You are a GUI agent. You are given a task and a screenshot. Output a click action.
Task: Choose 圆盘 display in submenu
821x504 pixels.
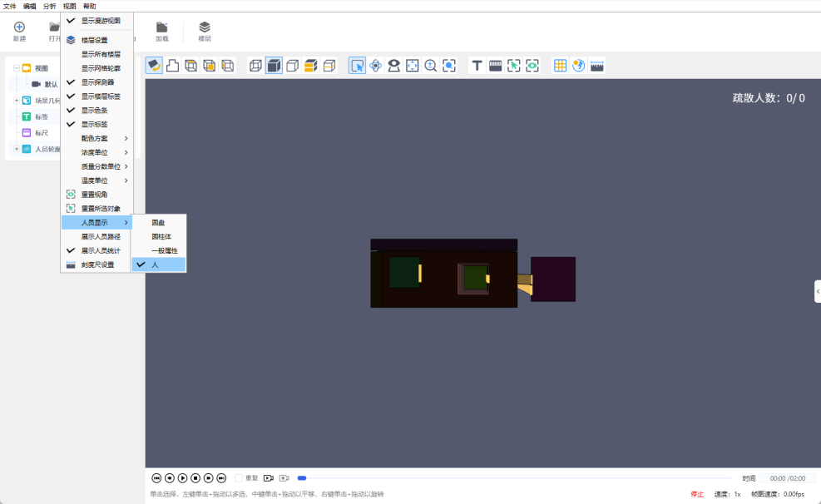pos(159,223)
